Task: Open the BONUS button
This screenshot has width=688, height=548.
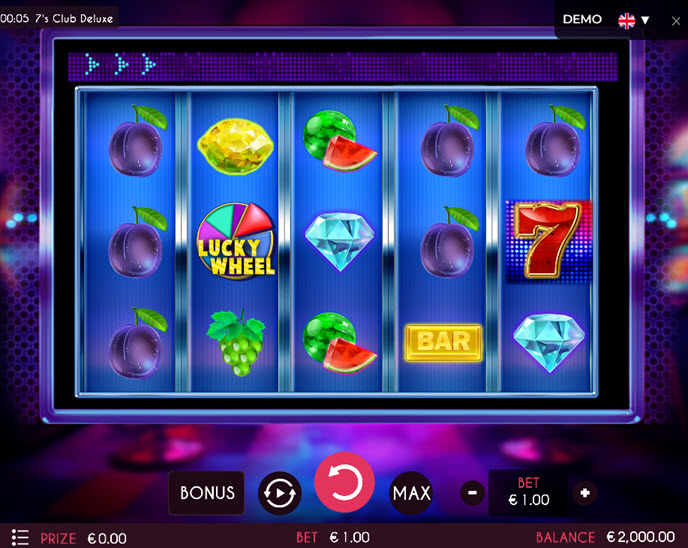Action: click(207, 493)
